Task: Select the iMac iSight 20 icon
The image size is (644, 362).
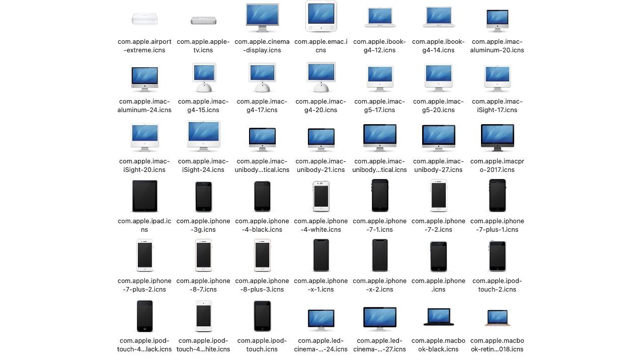Action: pyautogui.click(x=144, y=138)
